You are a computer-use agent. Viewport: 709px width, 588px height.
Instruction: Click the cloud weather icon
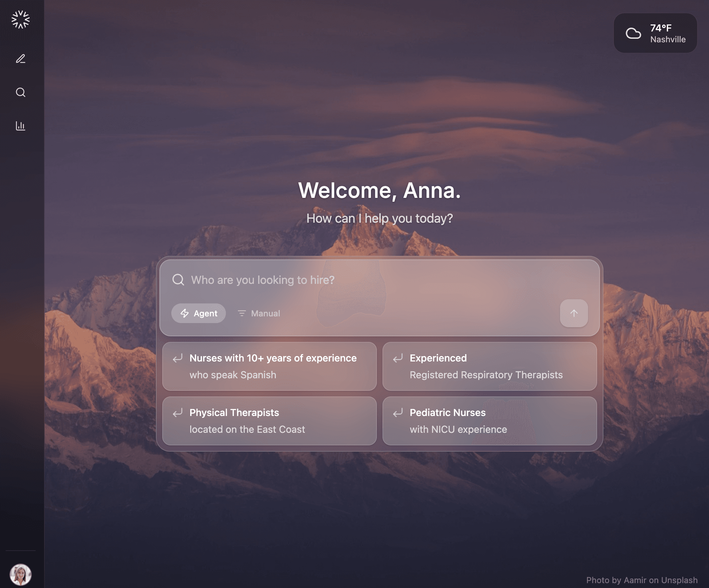[633, 34]
